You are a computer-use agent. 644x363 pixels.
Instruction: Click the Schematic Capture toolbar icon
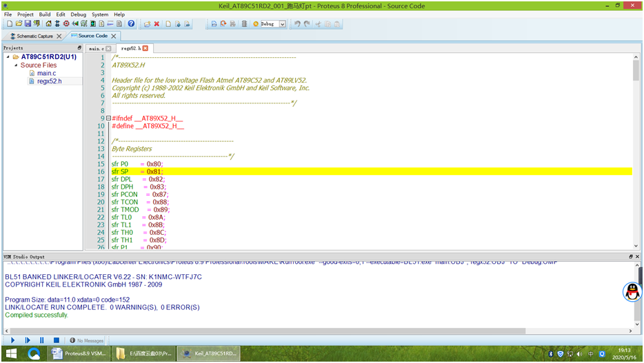pos(57,24)
